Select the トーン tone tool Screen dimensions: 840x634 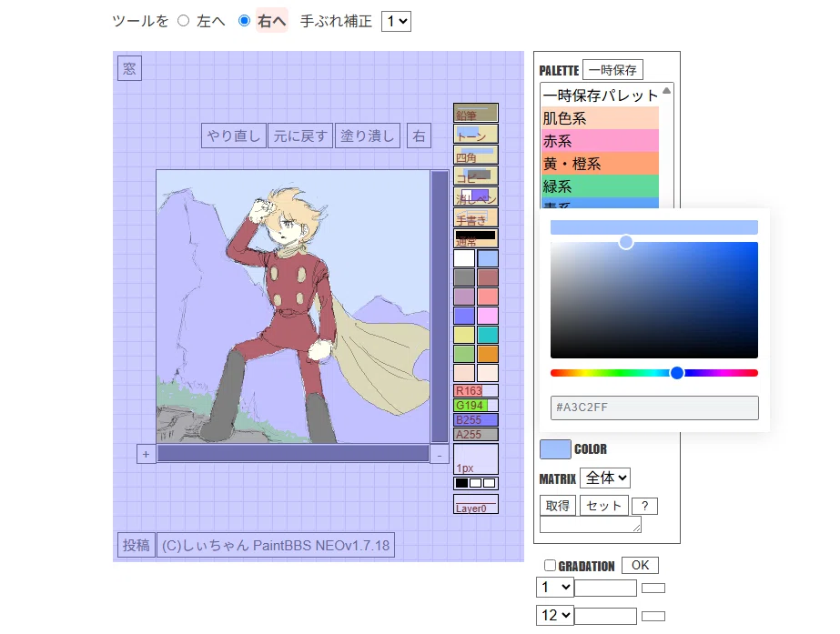point(476,134)
